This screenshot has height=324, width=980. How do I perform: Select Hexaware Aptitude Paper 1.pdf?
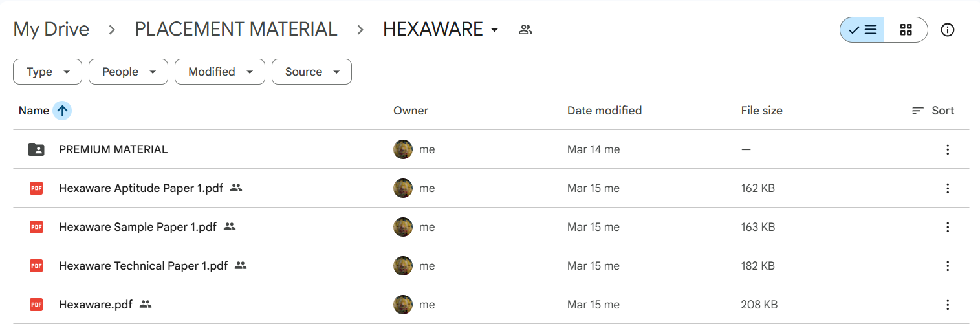(x=141, y=188)
